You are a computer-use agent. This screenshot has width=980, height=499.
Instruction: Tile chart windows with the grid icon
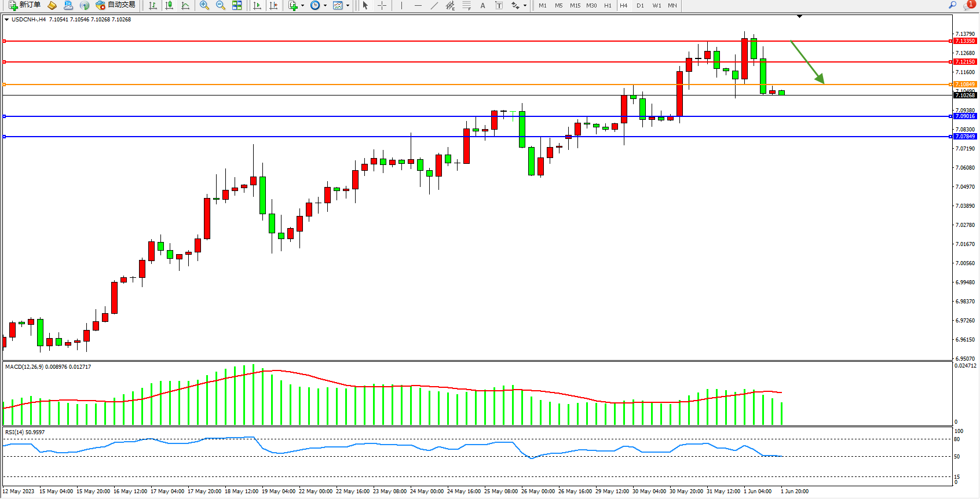click(x=237, y=5)
